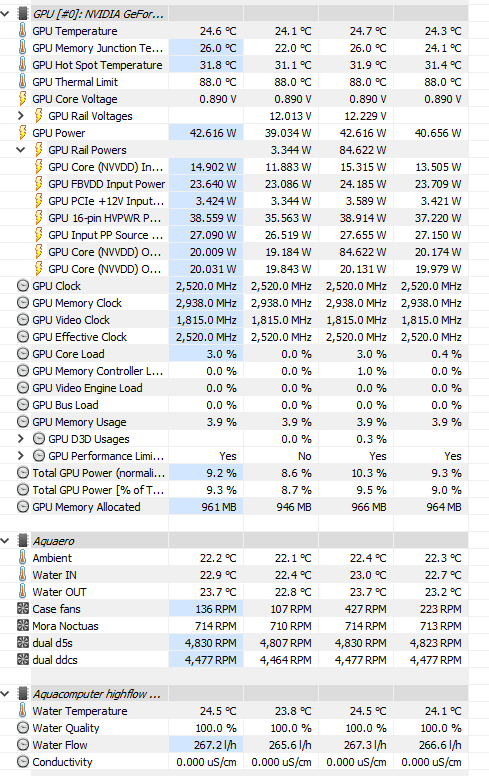Viewport: 489px width, 776px height.
Task: Click the Water Flow current value 267.2 l/h
Action: tap(215, 745)
